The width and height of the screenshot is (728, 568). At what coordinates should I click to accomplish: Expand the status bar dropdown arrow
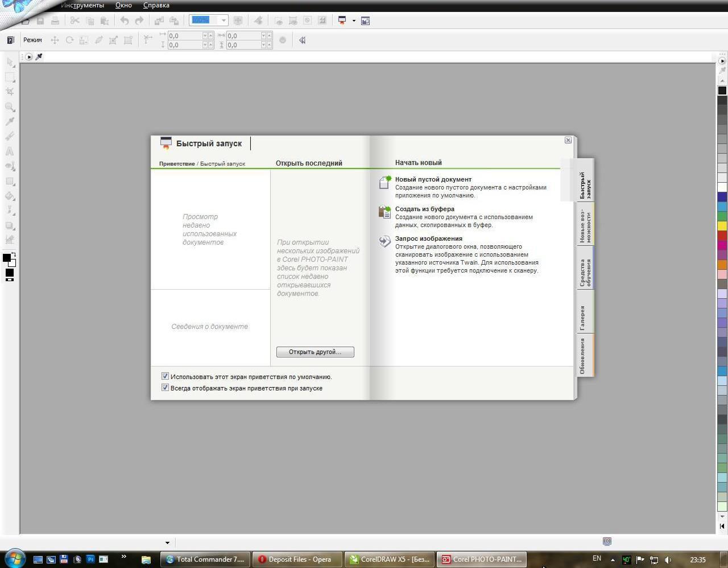(167, 542)
